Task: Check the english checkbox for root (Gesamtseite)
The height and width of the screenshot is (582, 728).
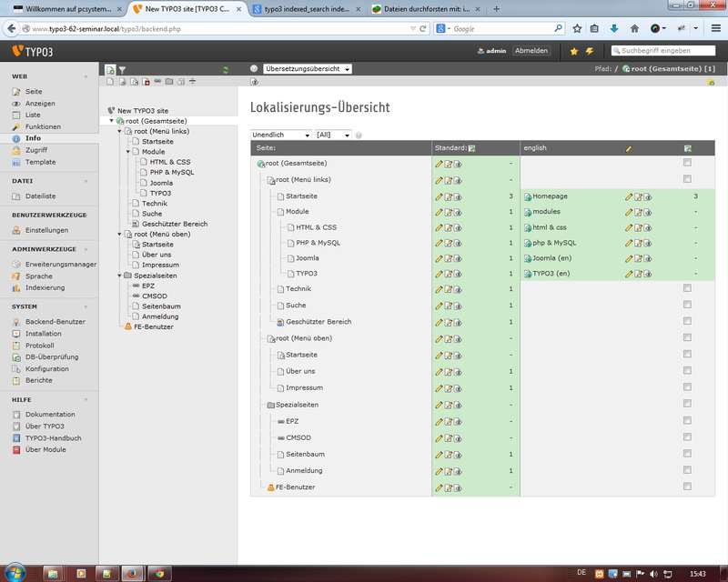Action: pos(687,163)
